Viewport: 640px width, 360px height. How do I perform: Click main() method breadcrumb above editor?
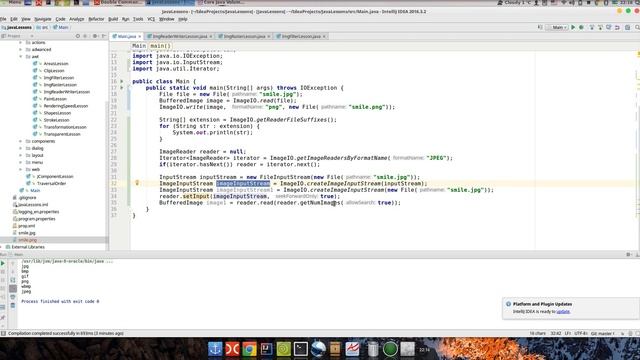(x=160, y=46)
